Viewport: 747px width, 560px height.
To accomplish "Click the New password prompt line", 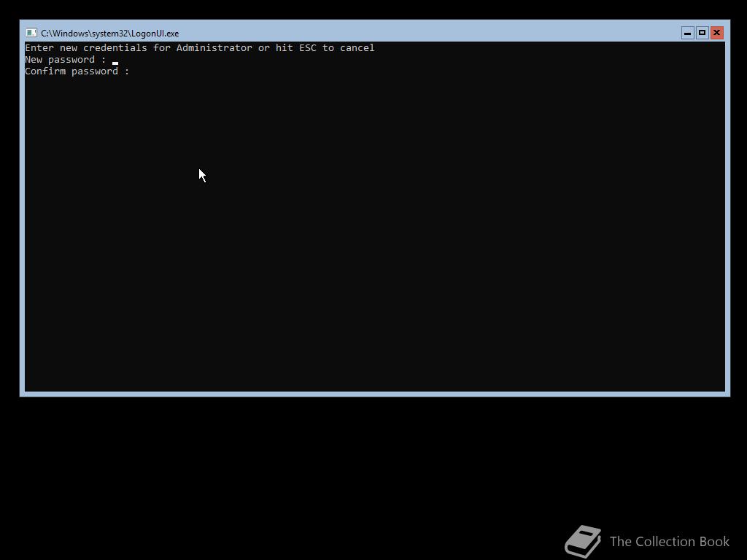I will (x=71, y=60).
